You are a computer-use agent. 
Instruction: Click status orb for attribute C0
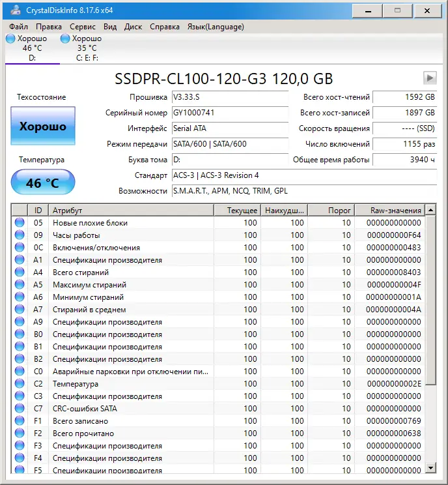[x=20, y=371]
